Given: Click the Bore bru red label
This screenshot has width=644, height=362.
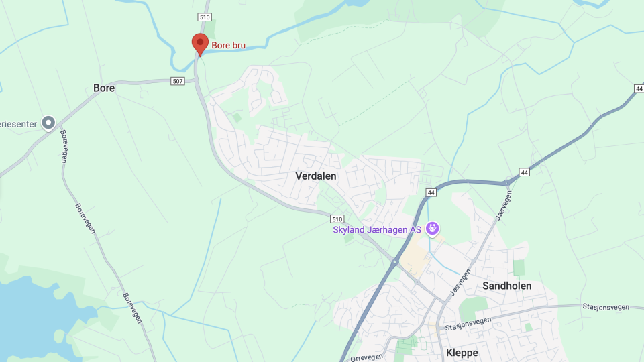Looking at the screenshot, I should point(228,45).
